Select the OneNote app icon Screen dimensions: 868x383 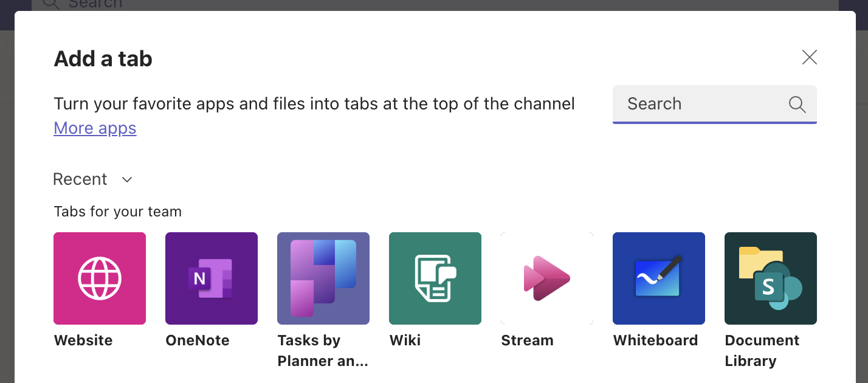tap(212, 278)
